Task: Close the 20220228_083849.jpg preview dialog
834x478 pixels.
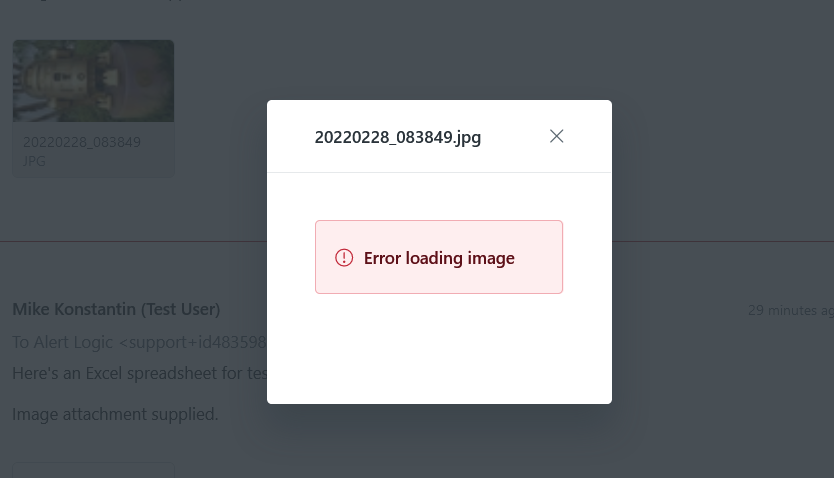Action: pos(557,136)
